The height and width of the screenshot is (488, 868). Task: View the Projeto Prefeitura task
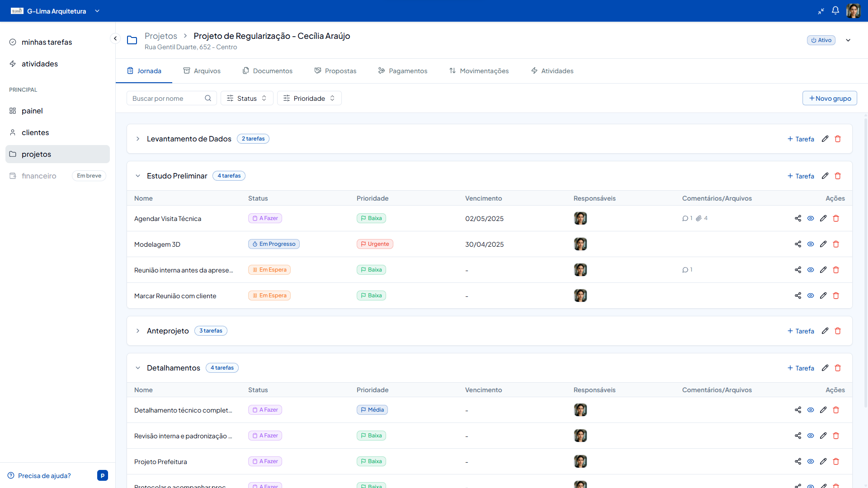tap(811, 461)
